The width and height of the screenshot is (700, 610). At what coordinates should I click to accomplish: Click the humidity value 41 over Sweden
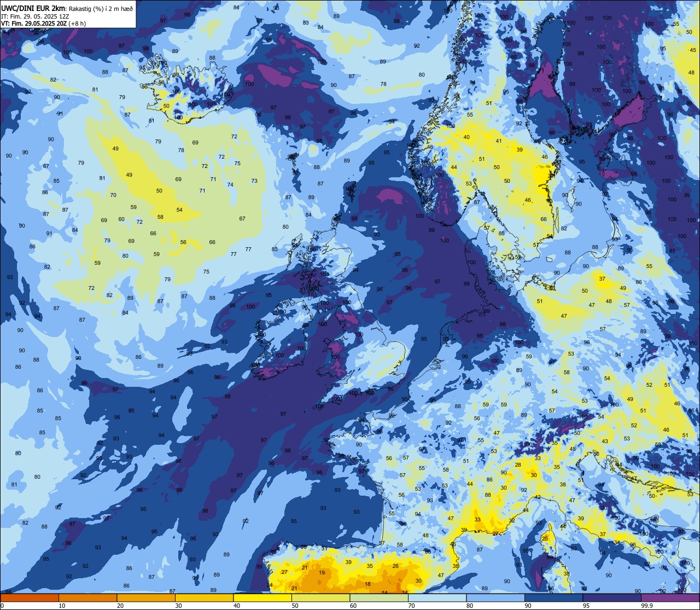point(498,141)
